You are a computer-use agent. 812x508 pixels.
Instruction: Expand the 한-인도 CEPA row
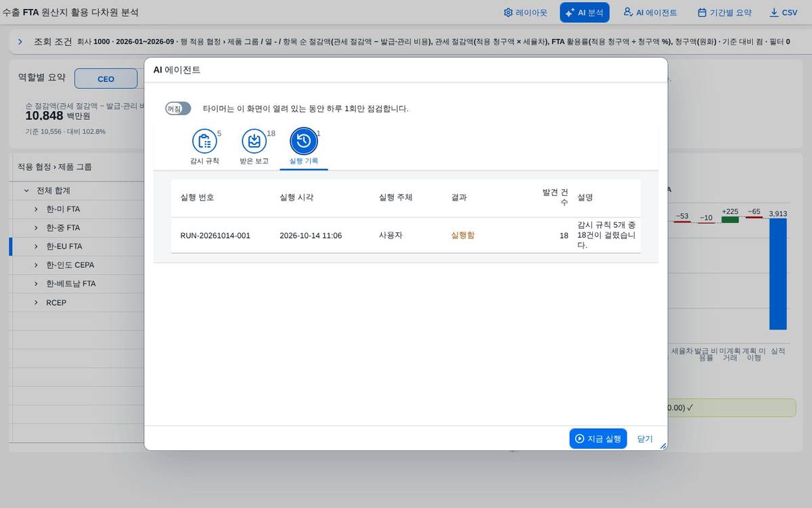(36, 265)
